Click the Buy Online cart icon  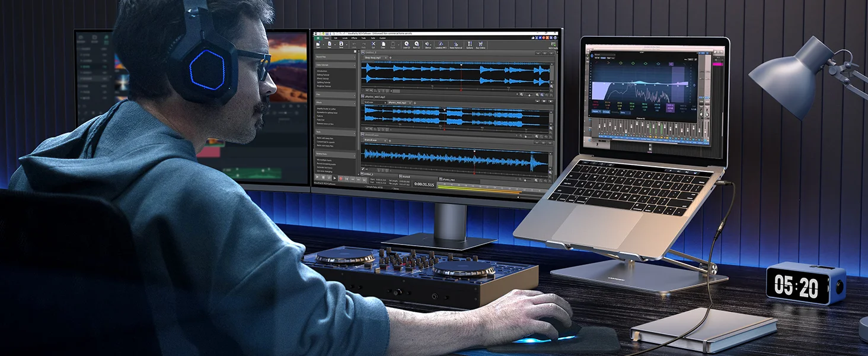click(481, 44)
